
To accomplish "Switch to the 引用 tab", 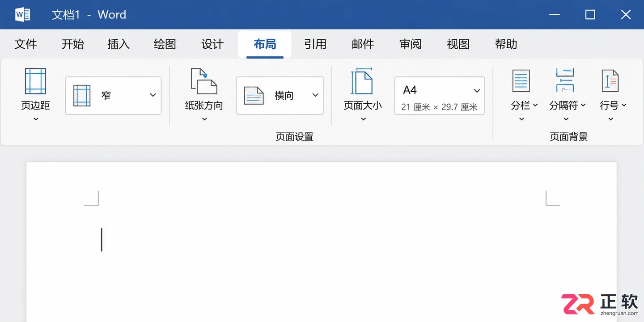I will click(x=315, y=44).
